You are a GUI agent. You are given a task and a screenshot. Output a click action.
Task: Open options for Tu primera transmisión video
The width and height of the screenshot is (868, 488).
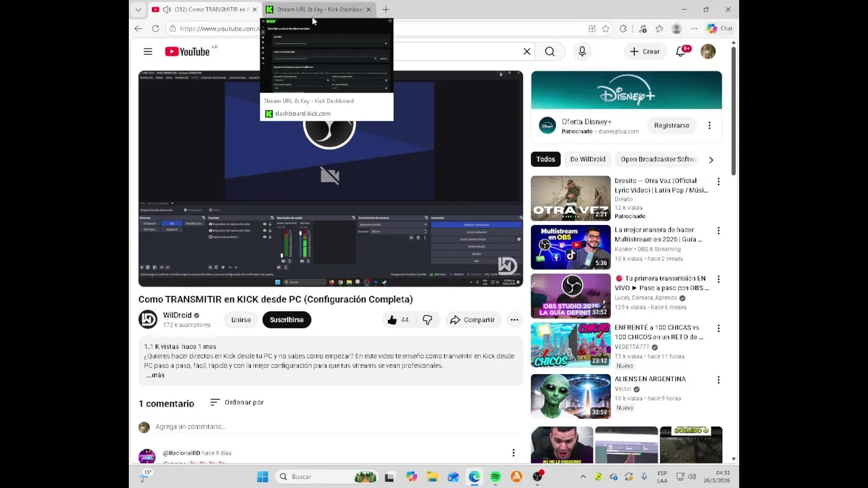(718, 279)
